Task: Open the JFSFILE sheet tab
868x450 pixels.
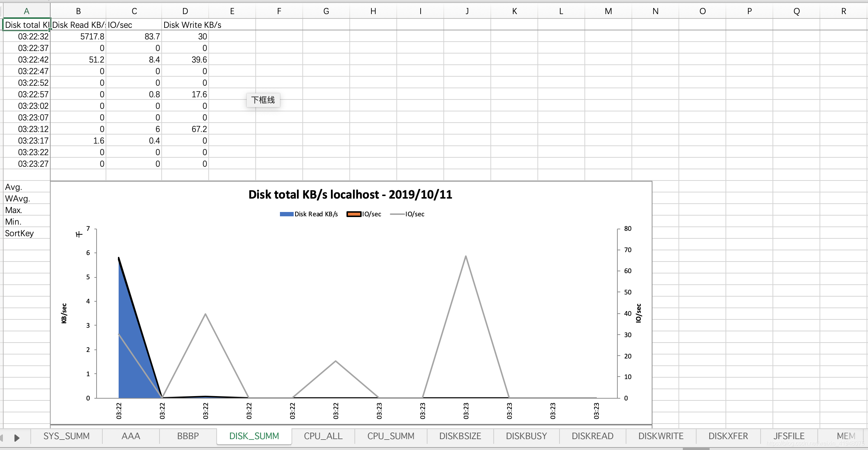Action: click(789, 436)
